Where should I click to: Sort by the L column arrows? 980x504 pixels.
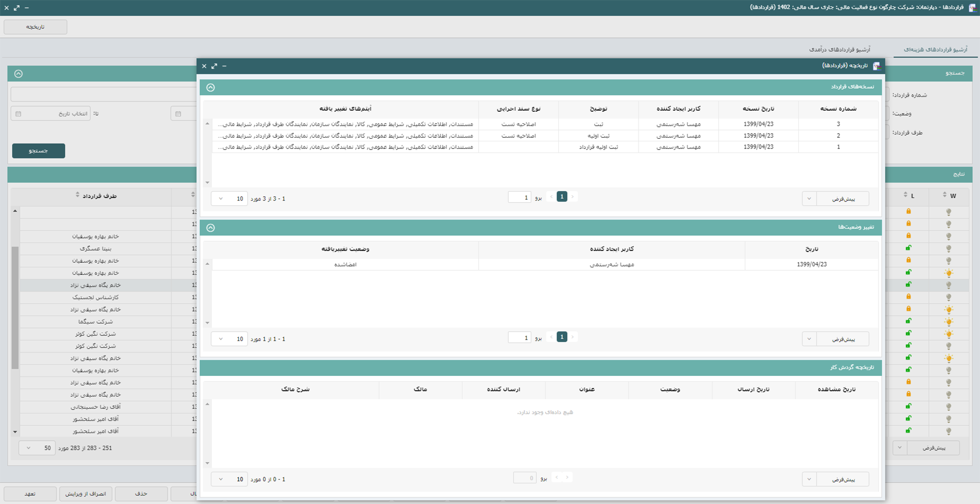905,195
